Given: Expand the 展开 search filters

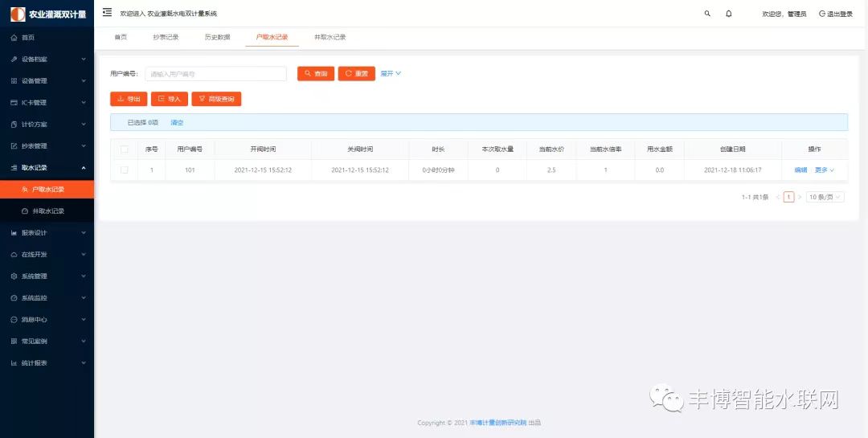Looking at the screenshot, I should [391, 74].
